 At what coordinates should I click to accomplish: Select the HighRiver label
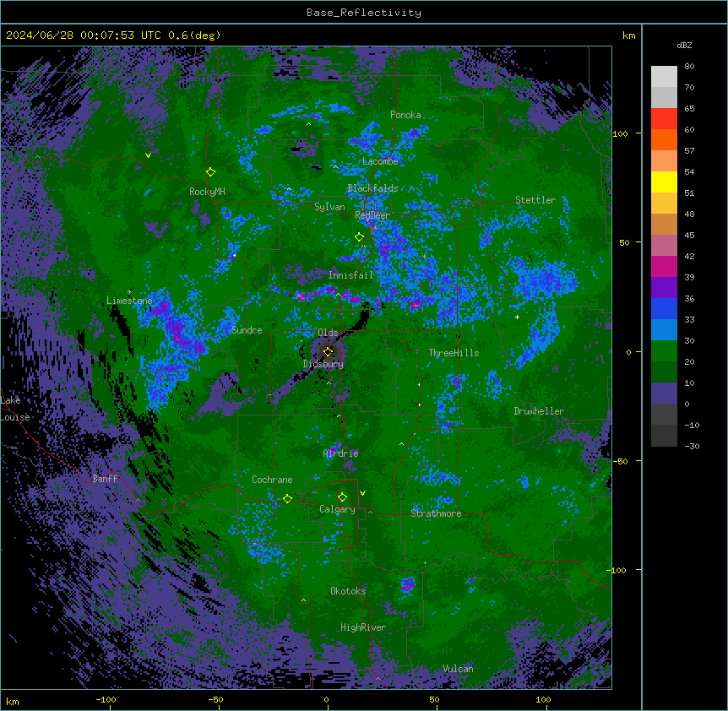pyautogui.click(x=363, y=627)
